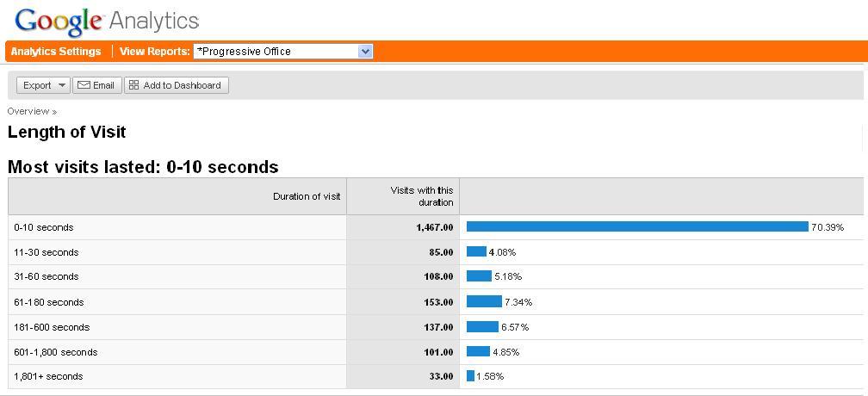The height and width of the screenshot is (396, 868).
Task: Open the Export dropdown arrow
Action: click(x=62, y=85)
